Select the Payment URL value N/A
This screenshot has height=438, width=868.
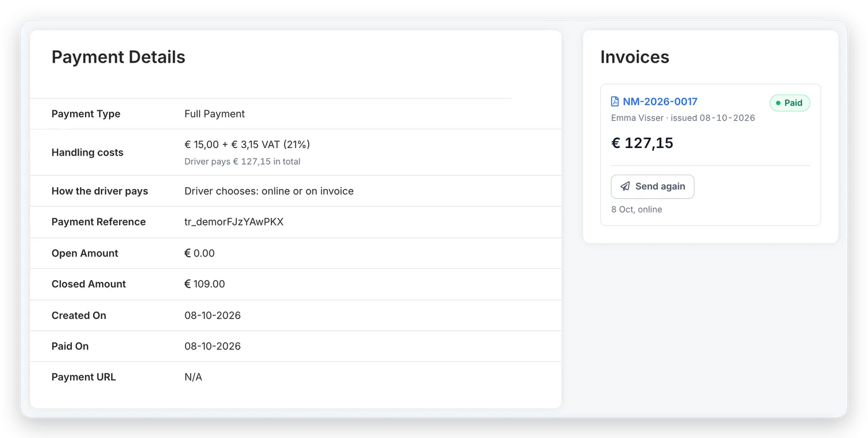[x=193, y=377]
